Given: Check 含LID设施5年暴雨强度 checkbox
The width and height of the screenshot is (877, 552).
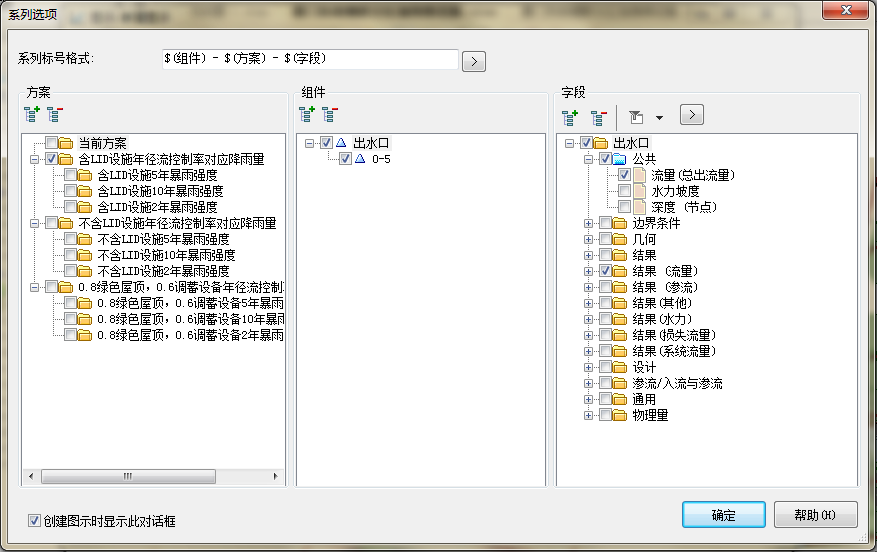Looking at the screenshot, I should 70,174.
